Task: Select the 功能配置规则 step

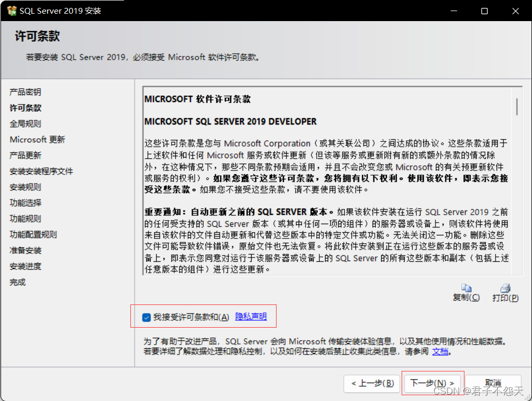Action: pos(33,235)
